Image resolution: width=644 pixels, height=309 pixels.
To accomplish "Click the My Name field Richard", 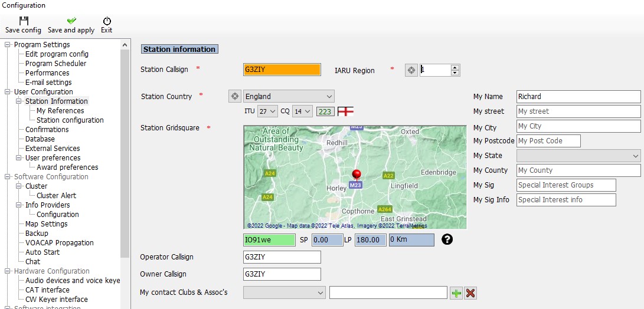I will click(578, 97).
